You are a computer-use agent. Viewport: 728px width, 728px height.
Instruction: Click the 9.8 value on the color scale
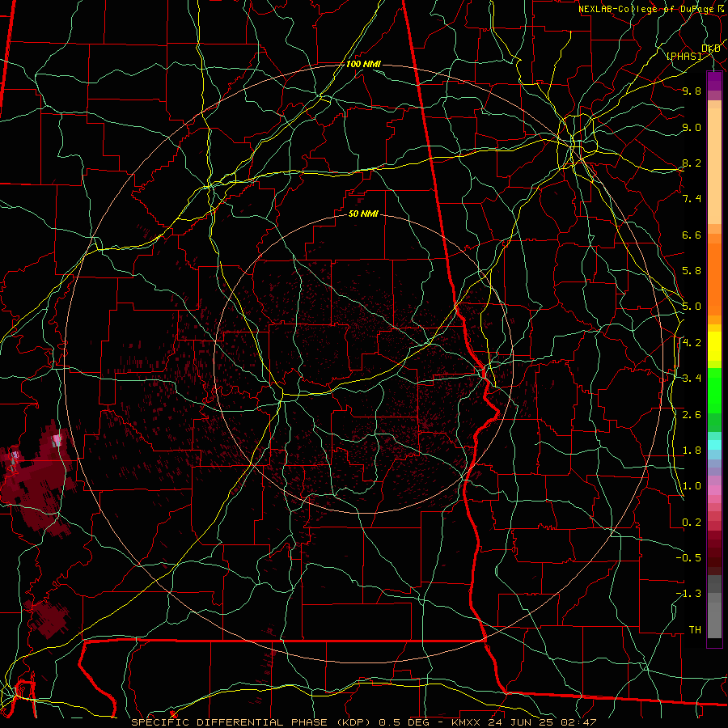pos(692,91)
